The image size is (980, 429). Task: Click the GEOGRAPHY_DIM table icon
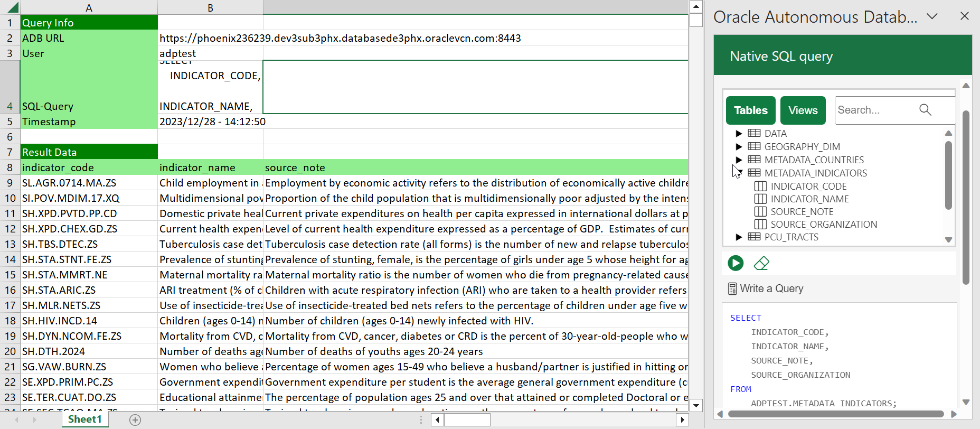(x=755, y=146)
